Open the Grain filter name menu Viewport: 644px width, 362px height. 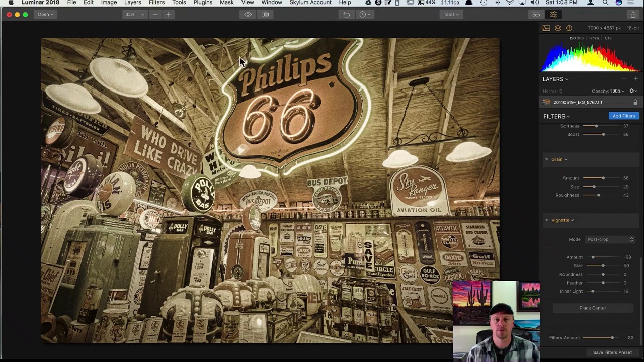pyautogui.click(x=559, y=159)
